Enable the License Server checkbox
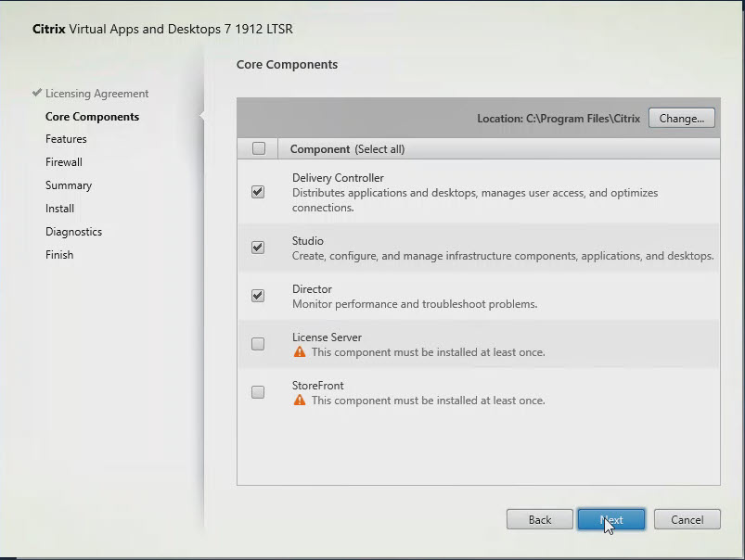The image size is (745, 560). tap(258, 344)
